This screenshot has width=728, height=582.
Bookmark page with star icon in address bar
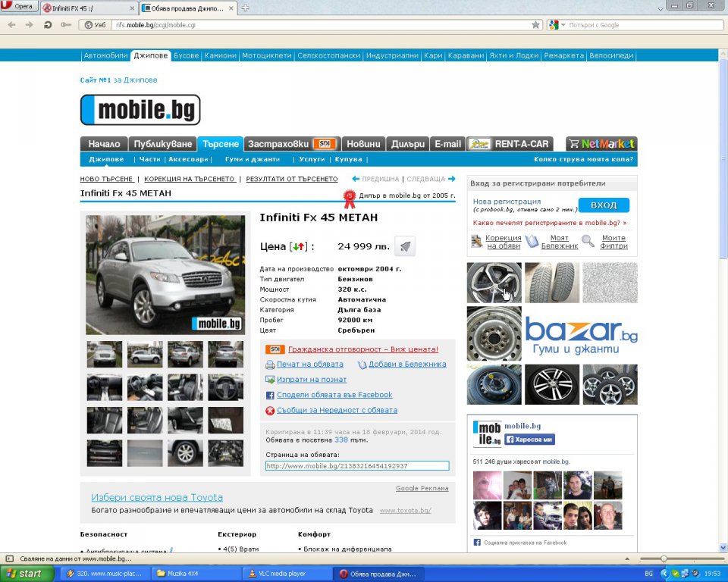point(535,24)
